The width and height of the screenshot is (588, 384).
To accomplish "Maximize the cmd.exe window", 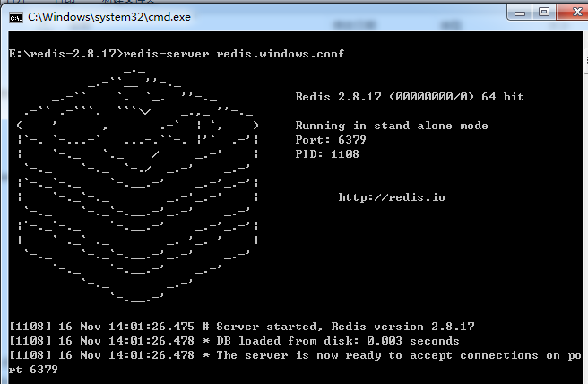I will [544, 12].
